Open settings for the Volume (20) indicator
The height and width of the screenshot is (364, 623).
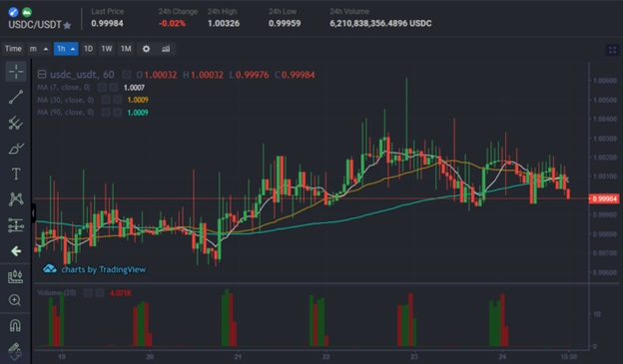(x=88, y=293)
